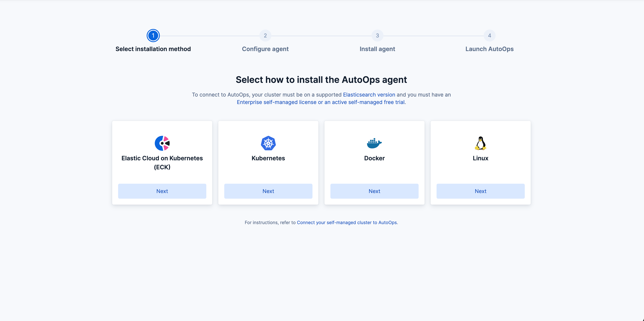Click step 2 circle in the progress stepper
The width and height of the screenshot is (644, 321).
[x=265, y=36]
